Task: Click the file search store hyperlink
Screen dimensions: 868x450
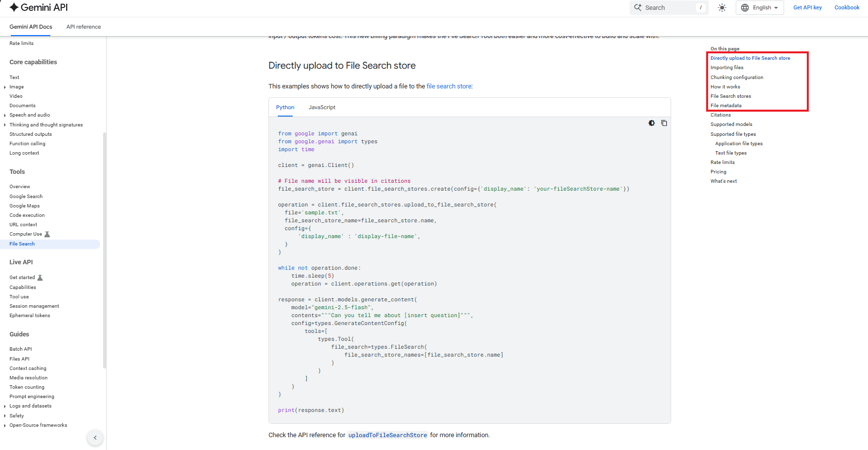Action: [x=449, y=86]
